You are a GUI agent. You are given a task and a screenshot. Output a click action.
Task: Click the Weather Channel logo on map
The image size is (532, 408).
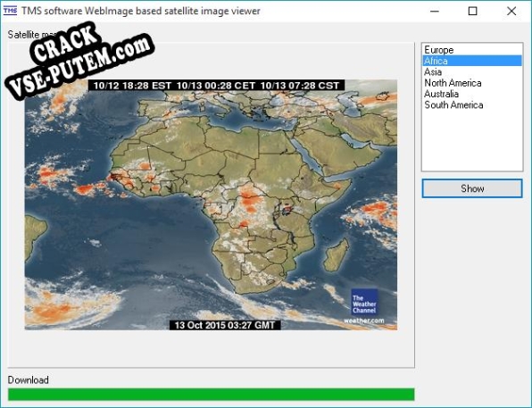coord(364,302)
